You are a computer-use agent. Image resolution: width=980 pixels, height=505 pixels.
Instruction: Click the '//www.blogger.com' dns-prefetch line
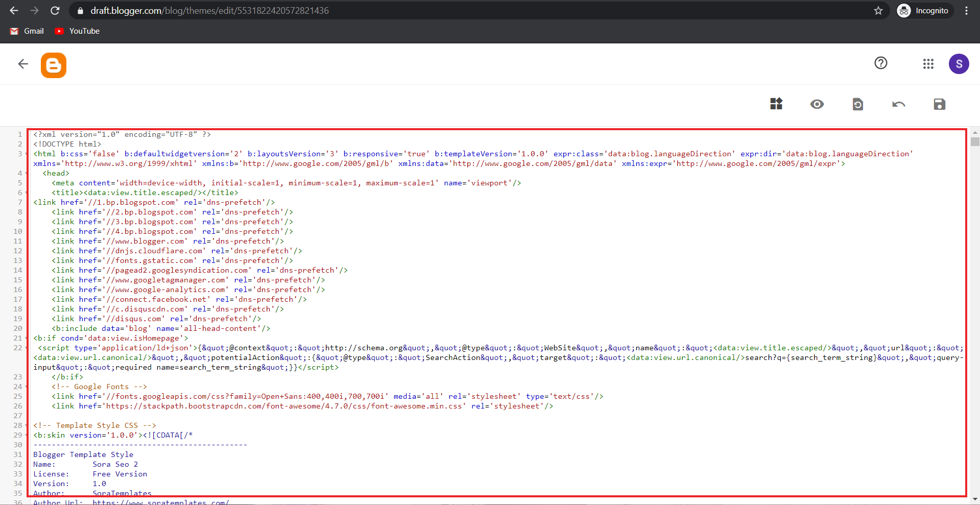(168, 241)
